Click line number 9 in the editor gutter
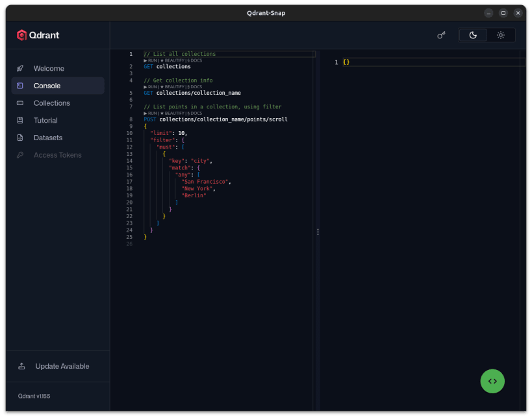 pyautogui.click(x=131, y=126)
